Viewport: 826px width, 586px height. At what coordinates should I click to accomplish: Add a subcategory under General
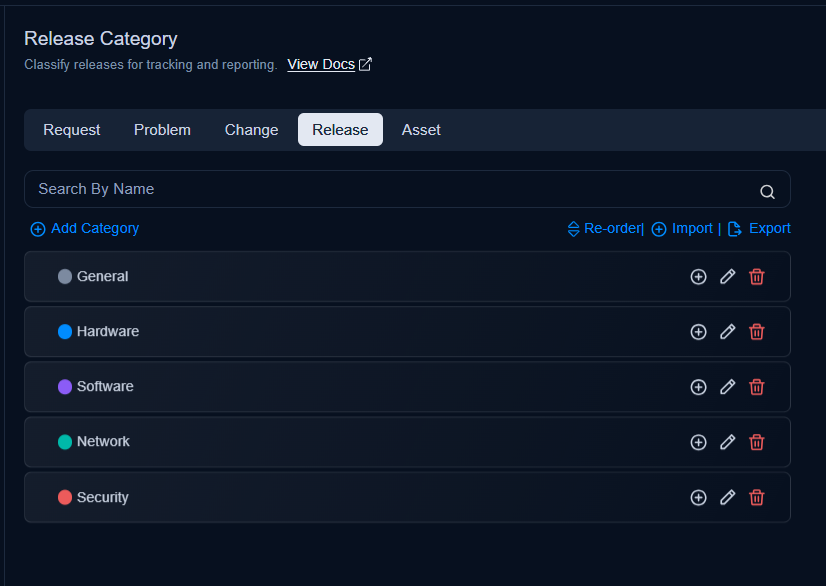pyautogui.click(x=698, y=277)
